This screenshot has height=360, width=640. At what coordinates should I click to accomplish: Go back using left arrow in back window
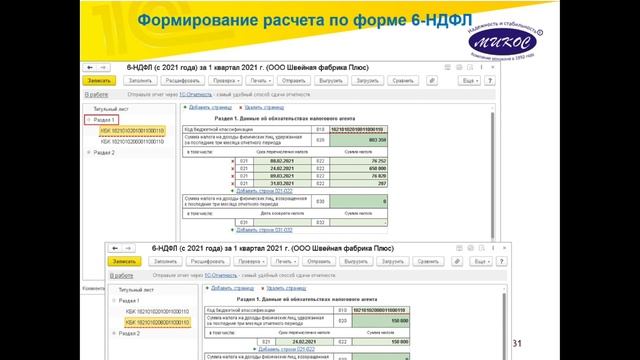coord(90,67)
